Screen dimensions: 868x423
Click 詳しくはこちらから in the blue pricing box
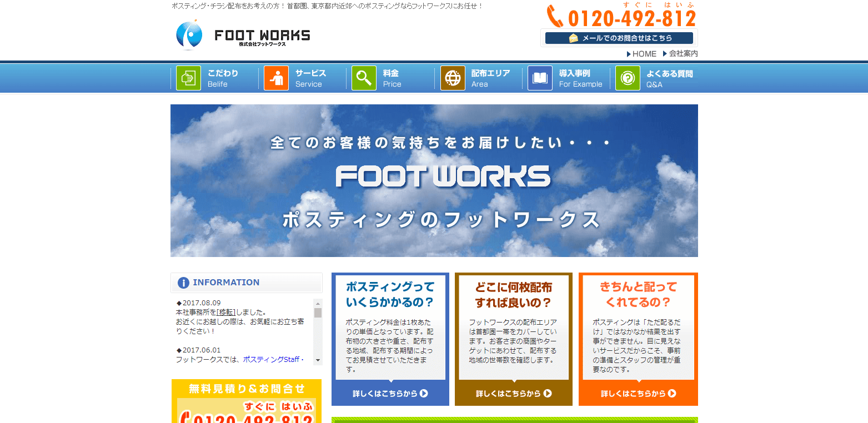click(390, 394)
